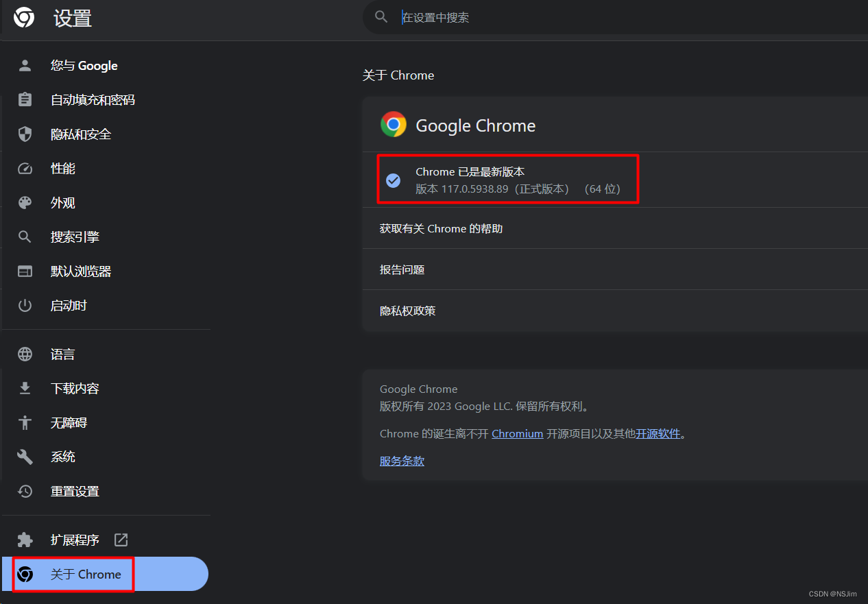Click the shield icon for 隐私和安全
This screenshot has height=604, width=868.
pyautogui.click(x=25, y=134)
